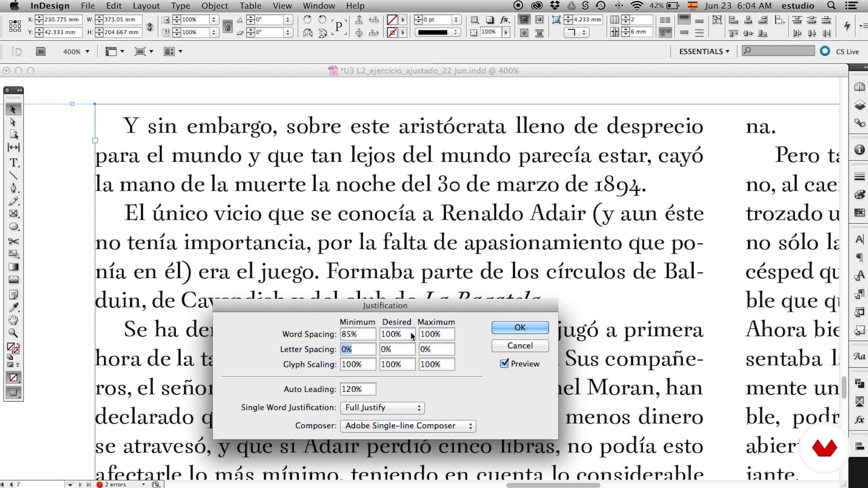Viewport: 868px width, 488px height.
Task: Click the Wi-Fi icon in menu bar
Action: point(637,6)
